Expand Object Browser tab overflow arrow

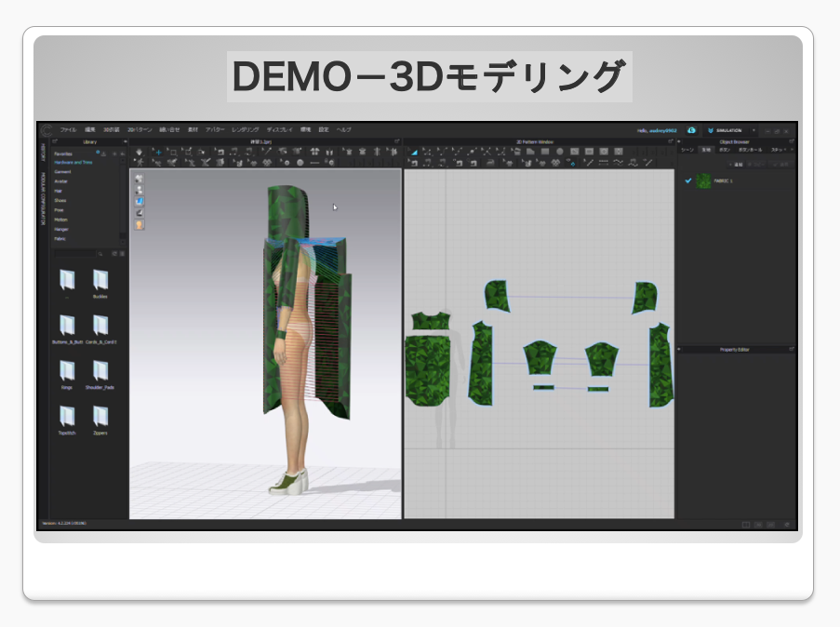coord(792,149)
